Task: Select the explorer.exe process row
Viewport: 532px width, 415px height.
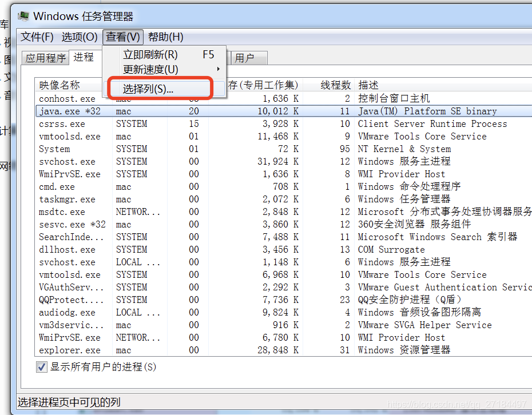Action: pyautogui.click(x=284, y=350)
